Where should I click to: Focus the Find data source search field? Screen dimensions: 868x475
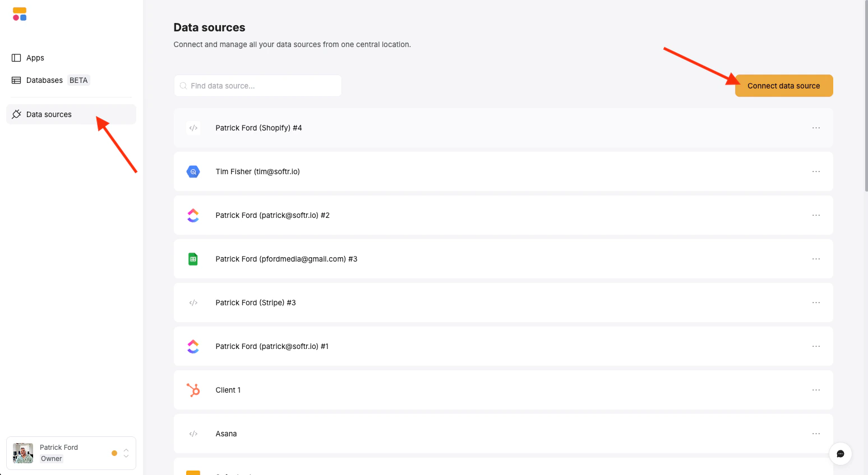258,86
